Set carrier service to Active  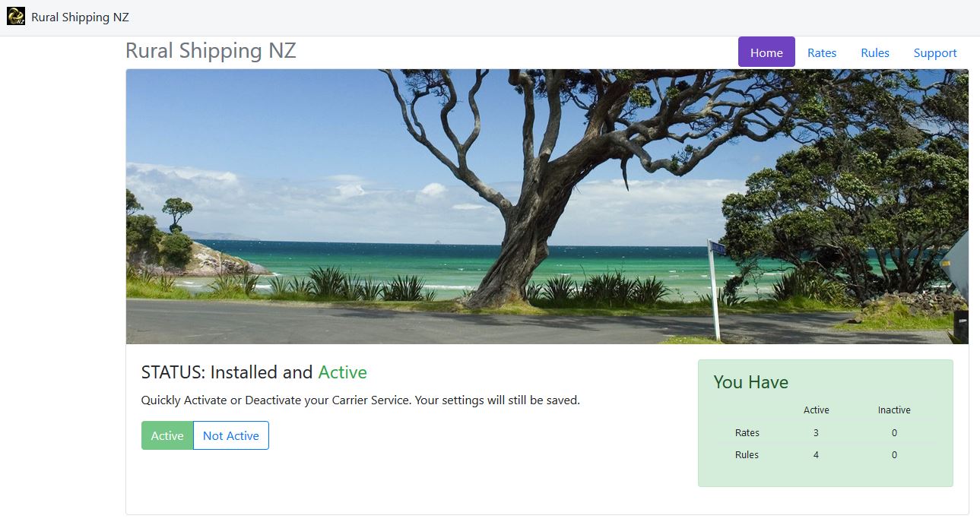tap(167, 435)
